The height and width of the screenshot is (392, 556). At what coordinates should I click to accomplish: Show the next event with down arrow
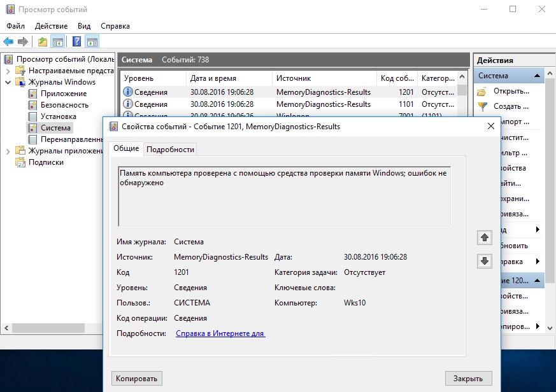pos(485,261)
